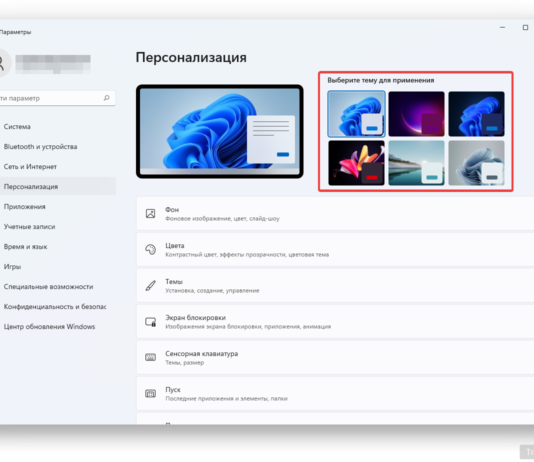Open Конфиденциальность и безопасность section
Screen dimensions: 534x462
tap(58, 307)
